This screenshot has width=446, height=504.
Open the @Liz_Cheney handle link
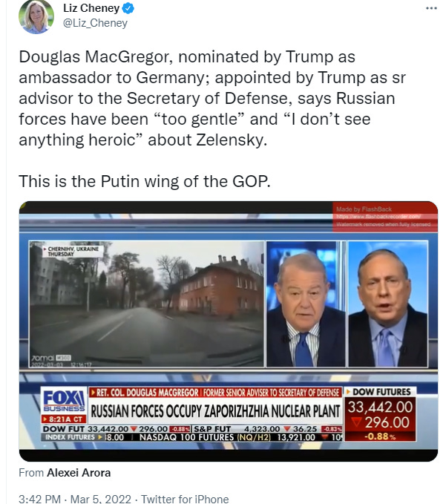[95, 23]
